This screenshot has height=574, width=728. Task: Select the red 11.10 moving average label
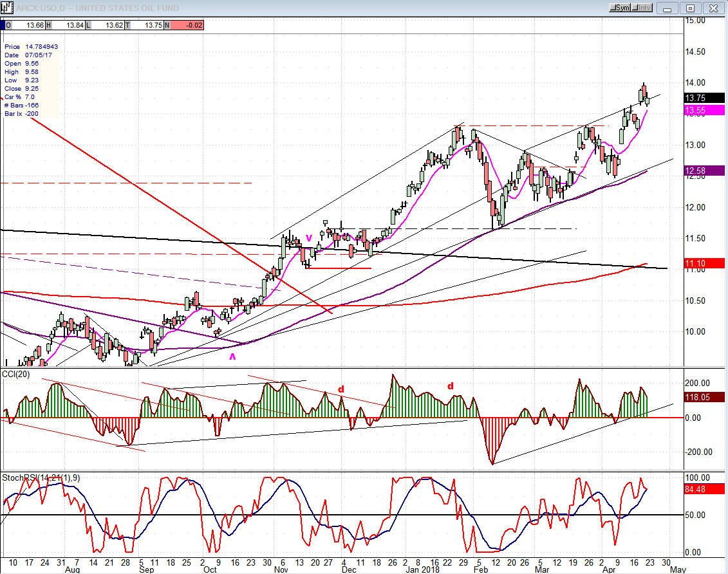pos(703,264)
